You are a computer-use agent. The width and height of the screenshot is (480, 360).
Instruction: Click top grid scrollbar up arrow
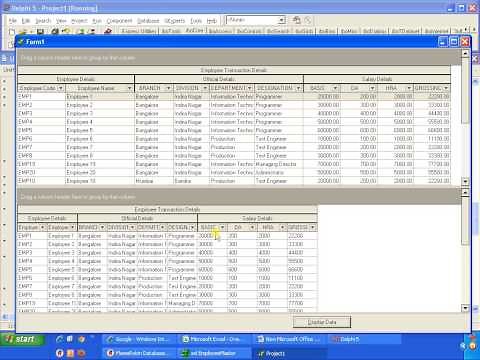[x=465, y=53]
